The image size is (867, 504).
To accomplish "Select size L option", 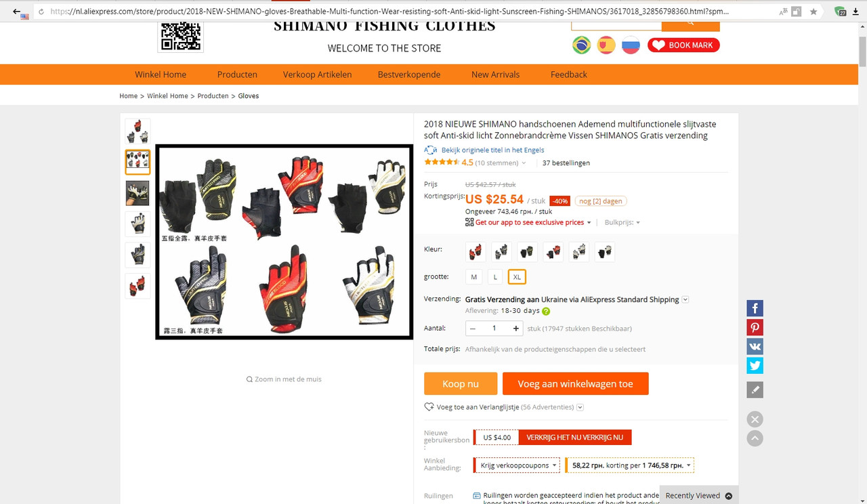I will 495,277.
